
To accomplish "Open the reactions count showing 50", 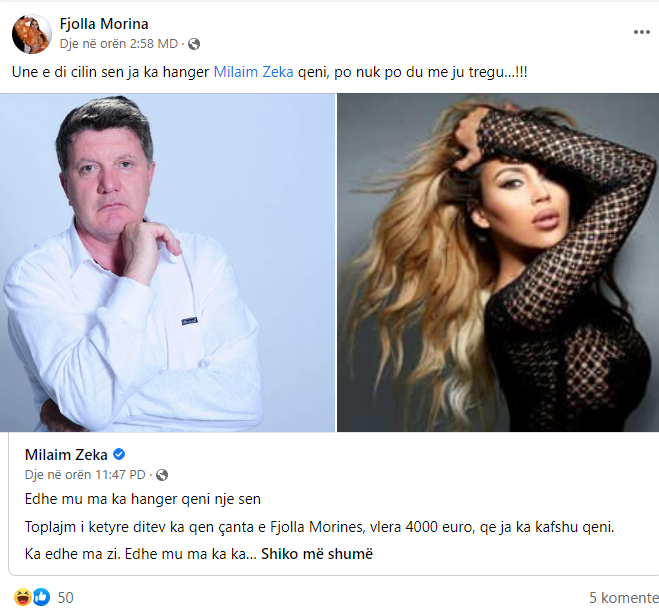I will tap(65, 597).
